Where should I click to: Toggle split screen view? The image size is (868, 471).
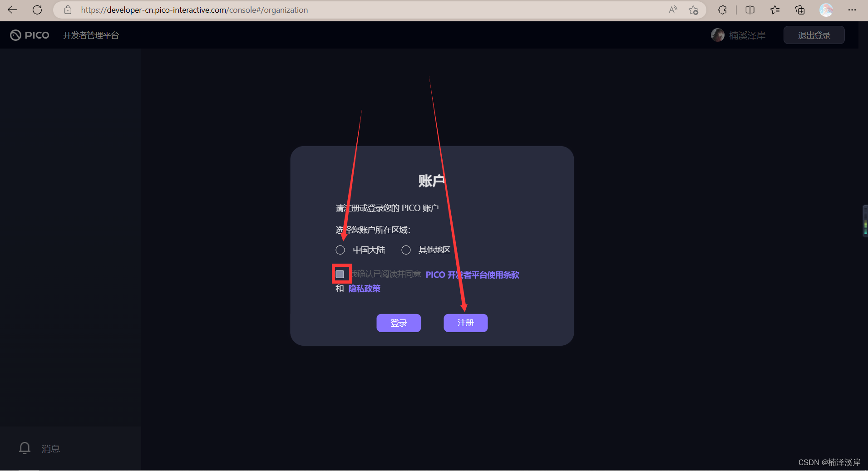[x=750, y=10]
